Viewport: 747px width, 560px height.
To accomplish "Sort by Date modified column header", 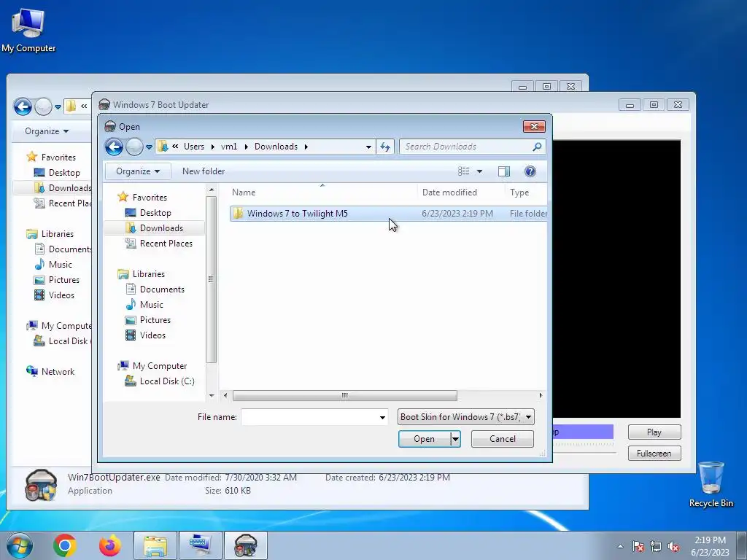I will (x=461, y=192).
